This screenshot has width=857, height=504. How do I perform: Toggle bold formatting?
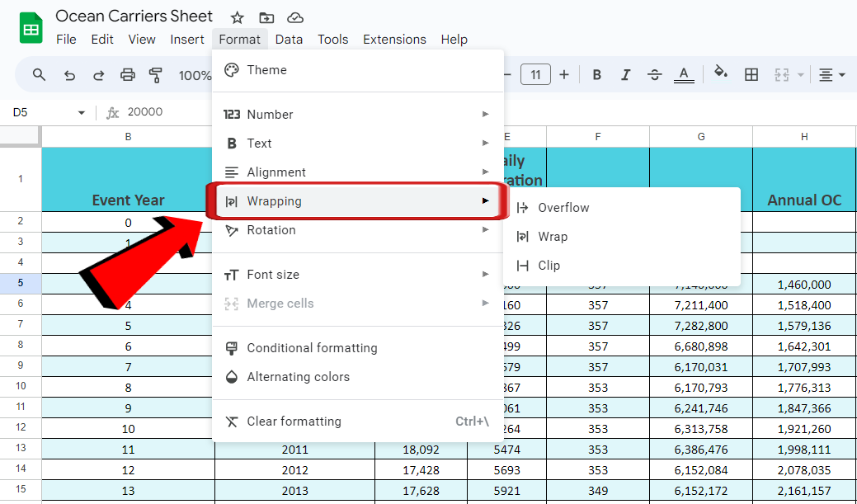click(596, 74)
